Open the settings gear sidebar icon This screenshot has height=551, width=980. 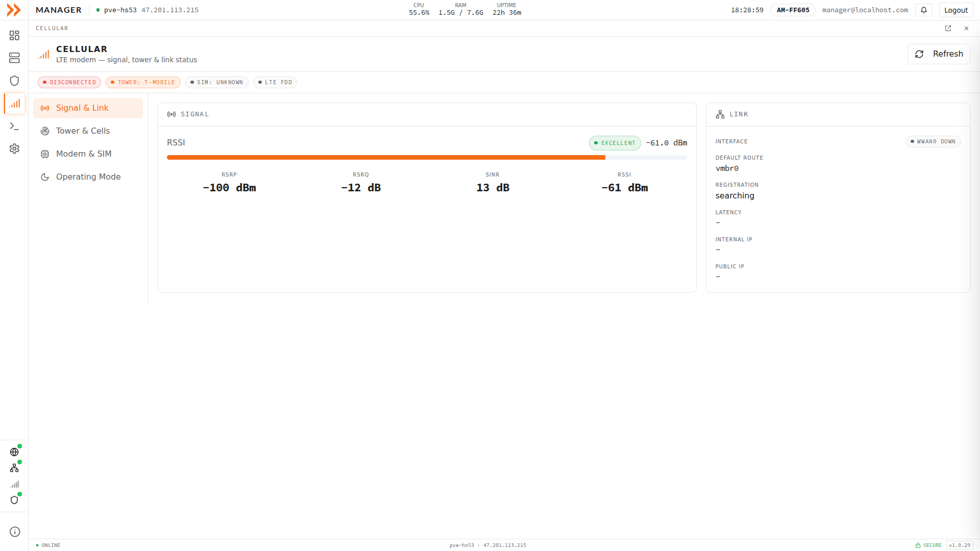pos(14,148)
